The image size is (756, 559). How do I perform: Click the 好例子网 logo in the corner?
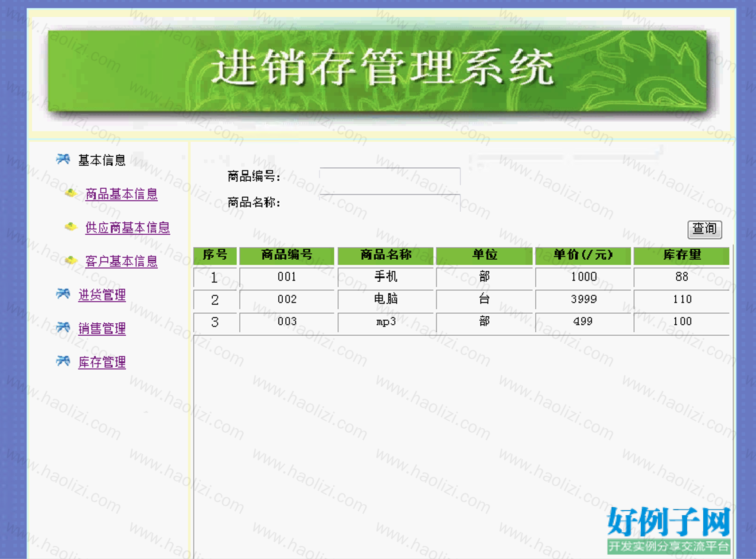668,530
